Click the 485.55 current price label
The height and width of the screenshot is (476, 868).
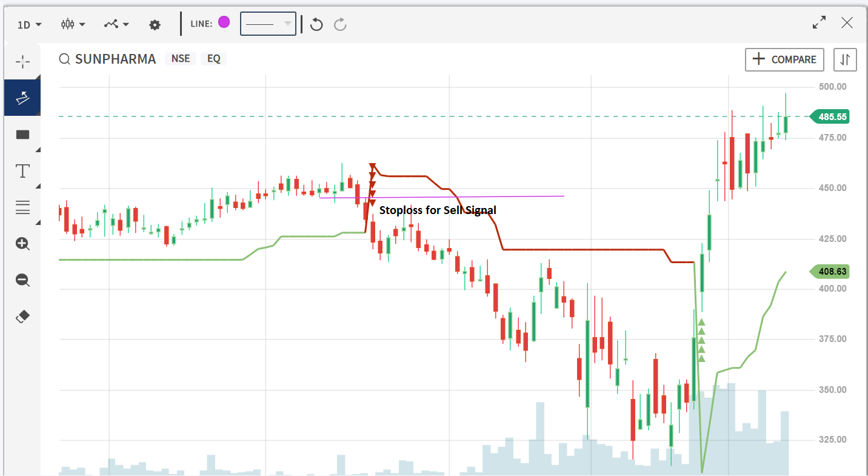point(830,116)
